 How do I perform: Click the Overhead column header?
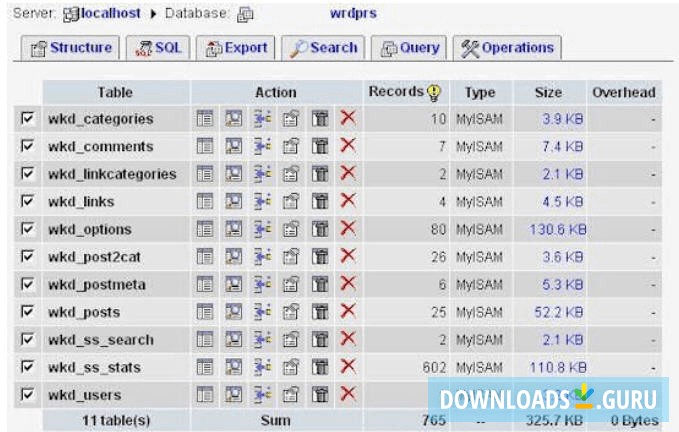click(624, 92)
